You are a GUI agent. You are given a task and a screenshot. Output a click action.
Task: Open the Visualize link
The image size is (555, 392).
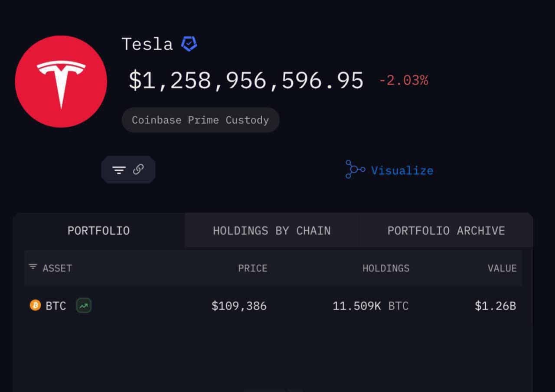[402, 170]
